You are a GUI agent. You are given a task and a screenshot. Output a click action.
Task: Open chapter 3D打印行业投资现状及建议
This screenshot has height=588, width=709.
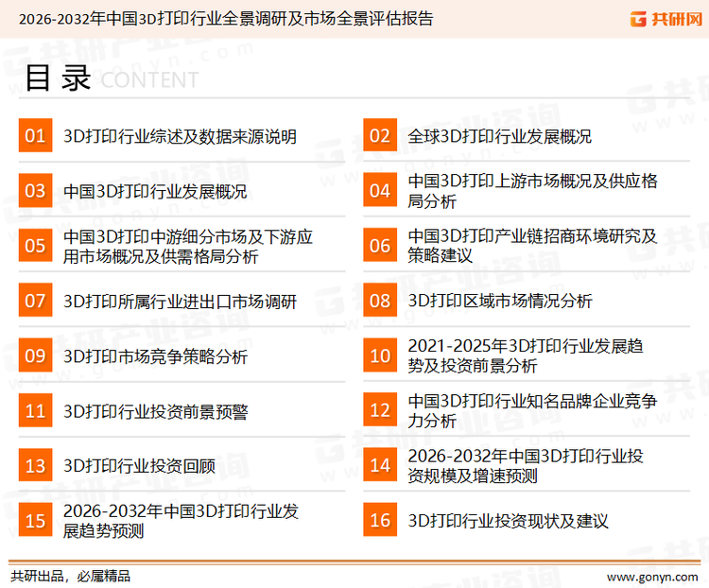coord(509,521)
